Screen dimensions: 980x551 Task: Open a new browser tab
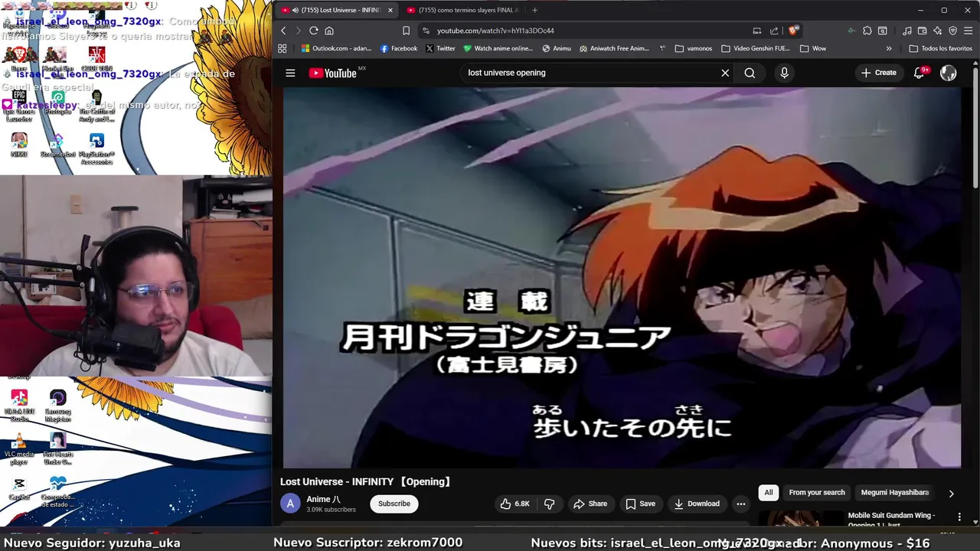click(534, 10)
